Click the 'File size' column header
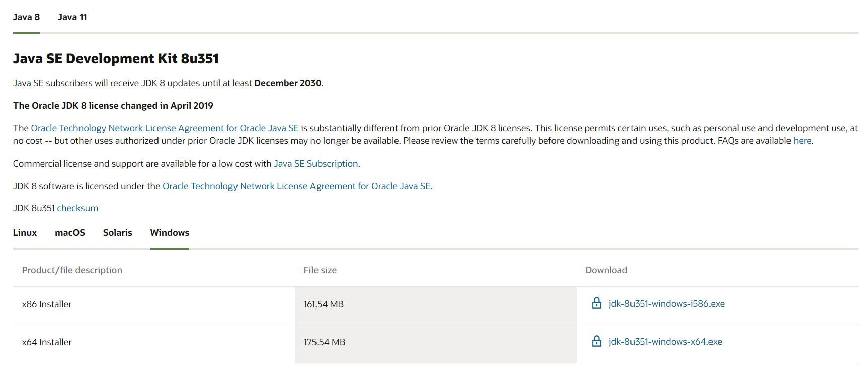 click(320, 270)
